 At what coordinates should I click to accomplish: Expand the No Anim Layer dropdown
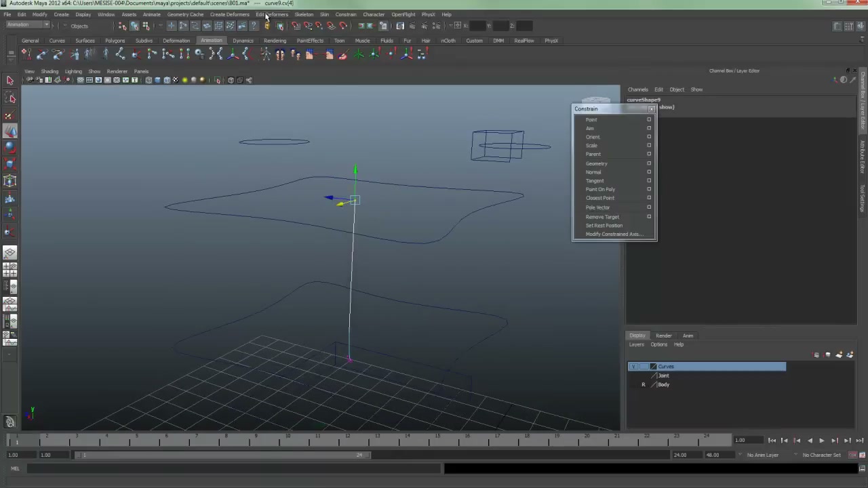click(x=763, y=455)
